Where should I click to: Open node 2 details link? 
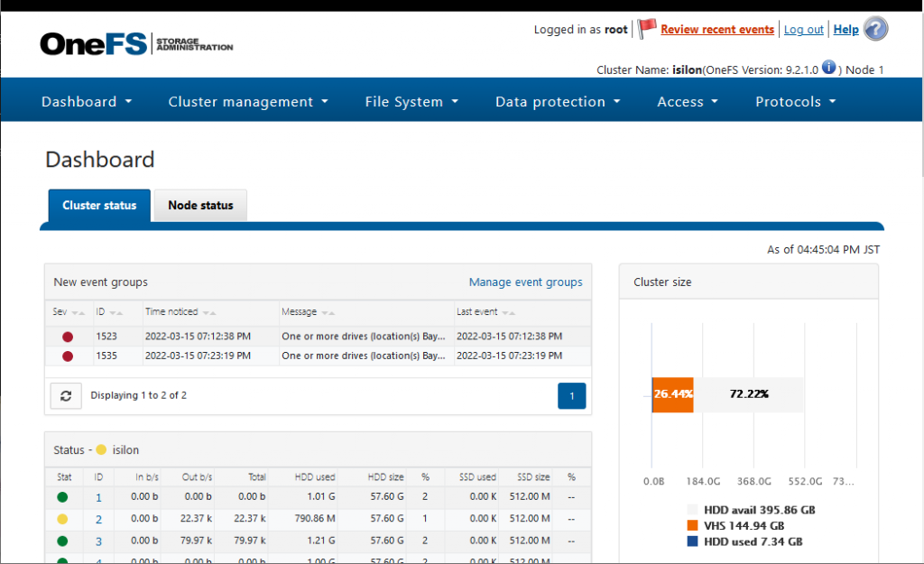(x=98, y=519)
